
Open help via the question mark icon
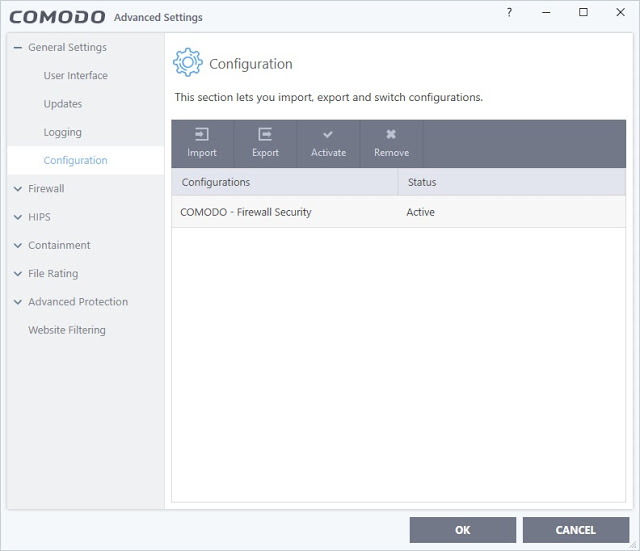509,12
